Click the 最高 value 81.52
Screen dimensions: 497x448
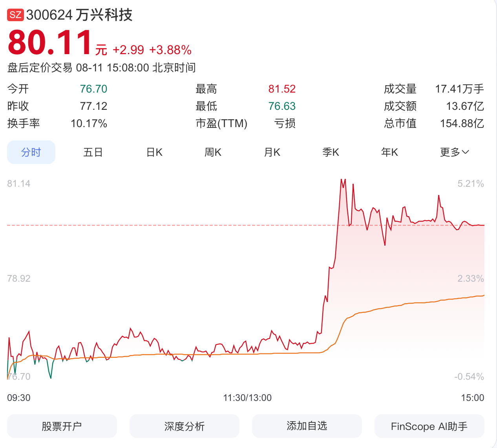pos(282,89)
